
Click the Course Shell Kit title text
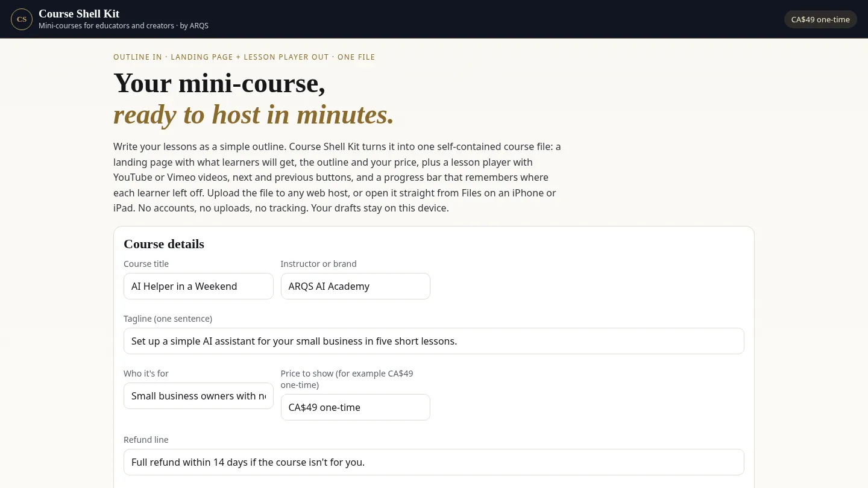[x=79, y=14]
